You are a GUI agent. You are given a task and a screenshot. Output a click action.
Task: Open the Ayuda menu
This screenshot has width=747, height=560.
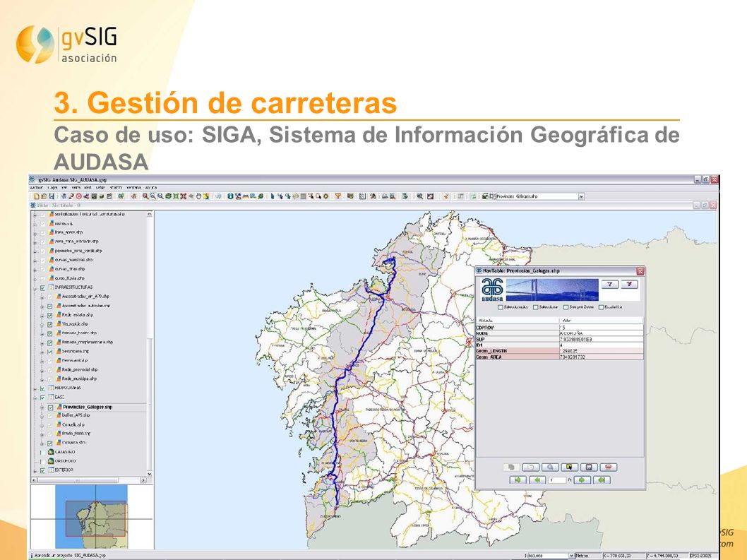(x=151, y=188)
